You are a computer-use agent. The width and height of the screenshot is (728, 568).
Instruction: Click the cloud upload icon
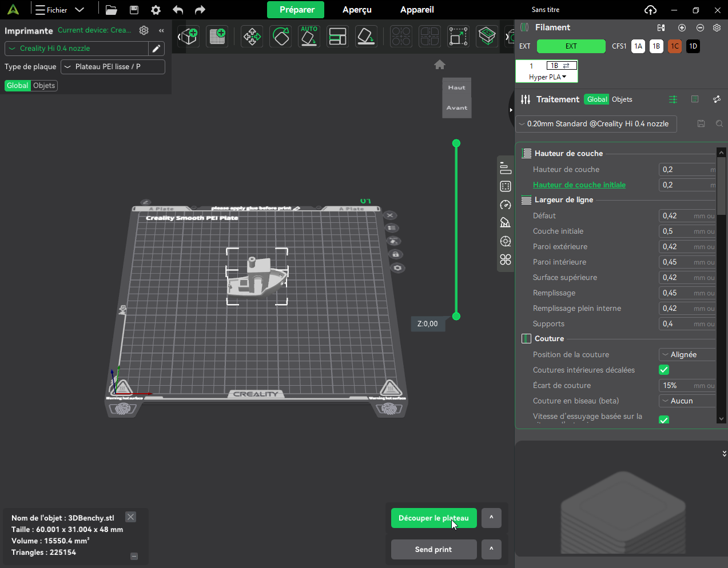tap(650, 10)
